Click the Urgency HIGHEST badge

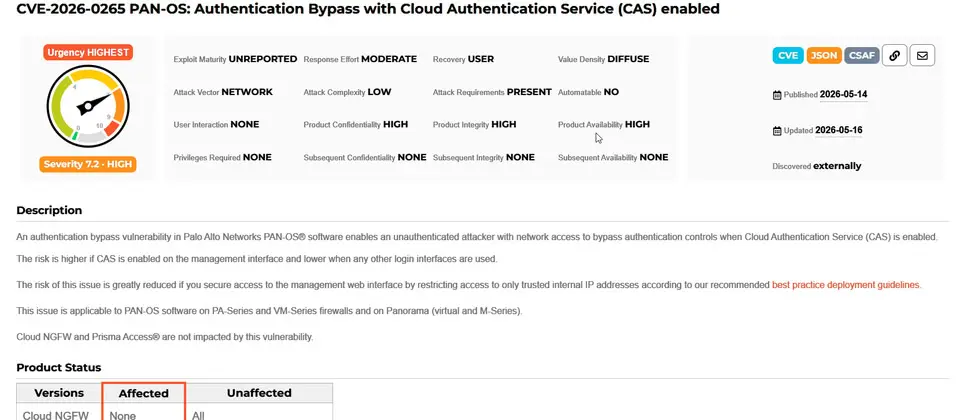(x=88, y=53)
